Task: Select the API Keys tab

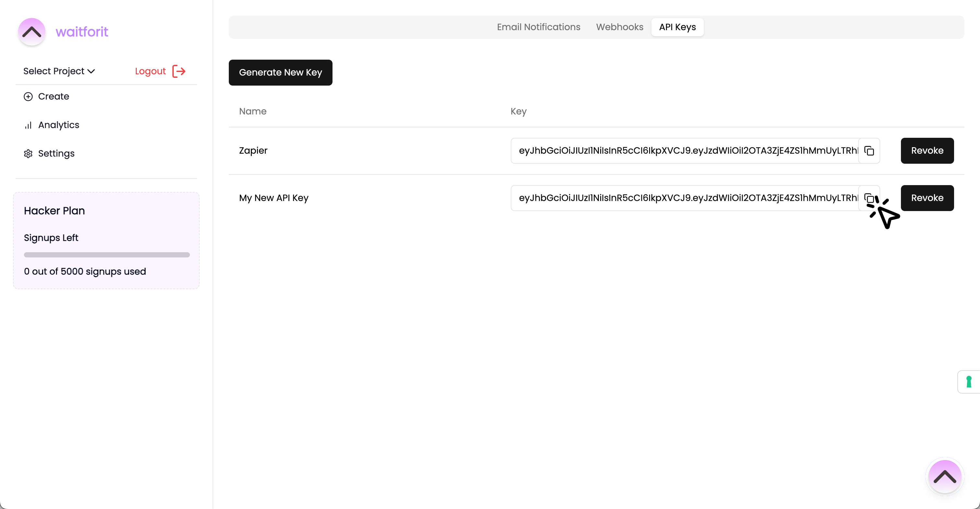Action: (677, 27)
